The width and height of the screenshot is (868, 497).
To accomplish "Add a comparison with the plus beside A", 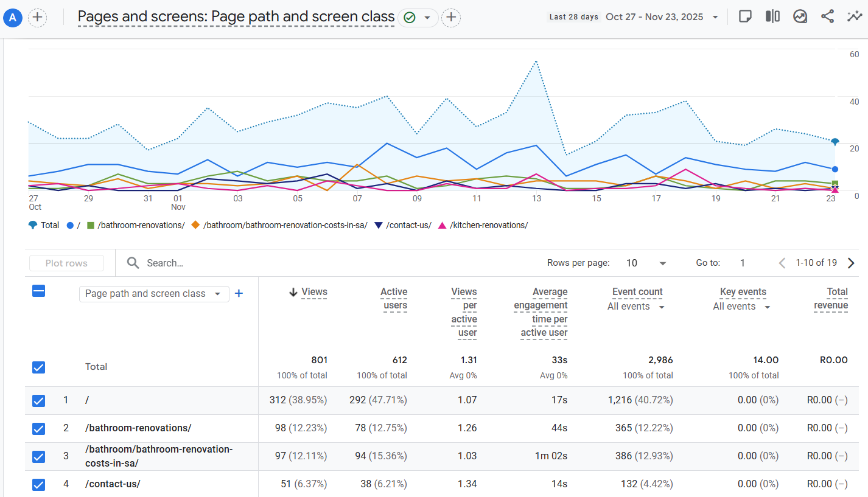I will 38,18.
